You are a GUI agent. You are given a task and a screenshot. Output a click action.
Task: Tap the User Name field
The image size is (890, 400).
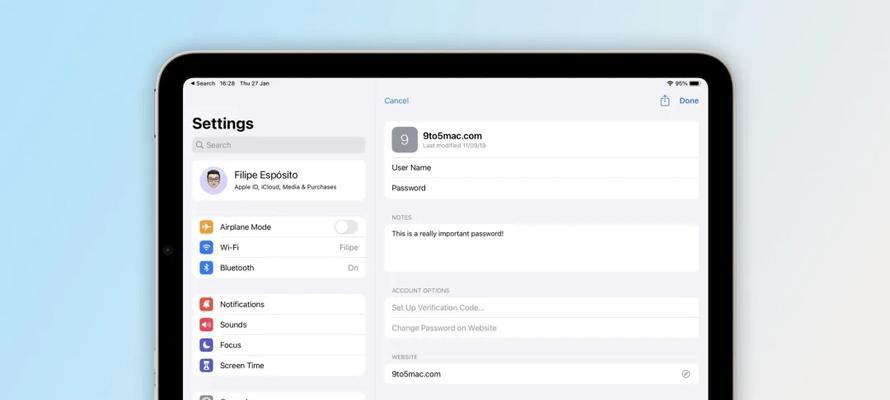(x=541, y=168)
